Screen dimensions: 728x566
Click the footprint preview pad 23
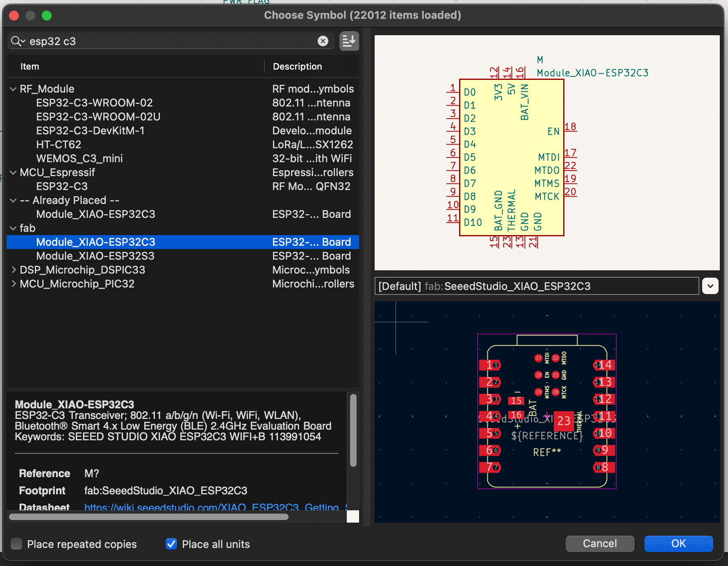(x=564, y=421)
